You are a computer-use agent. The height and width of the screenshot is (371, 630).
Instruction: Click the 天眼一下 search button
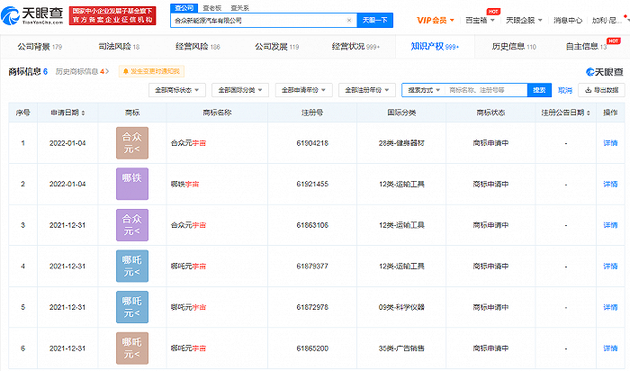(x=375, y=20)
